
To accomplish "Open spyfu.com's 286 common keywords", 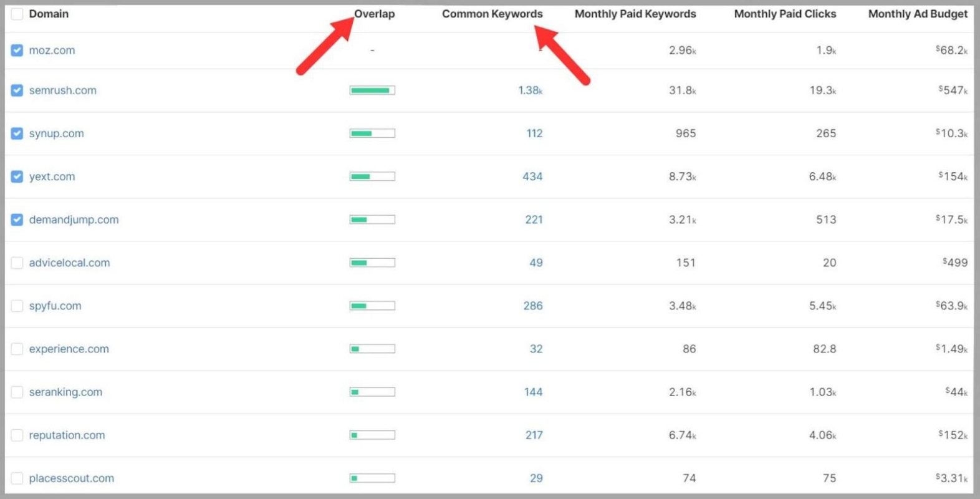I will 533,306.
